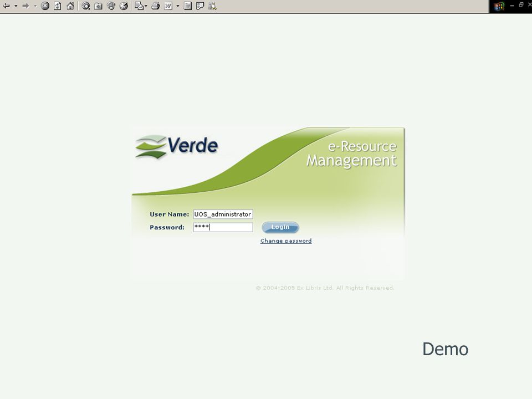The image size is (532, 399).
Task: Click the last toolbar icon with yellow marker
Action: pyautogui.click(x=212, y=6)
